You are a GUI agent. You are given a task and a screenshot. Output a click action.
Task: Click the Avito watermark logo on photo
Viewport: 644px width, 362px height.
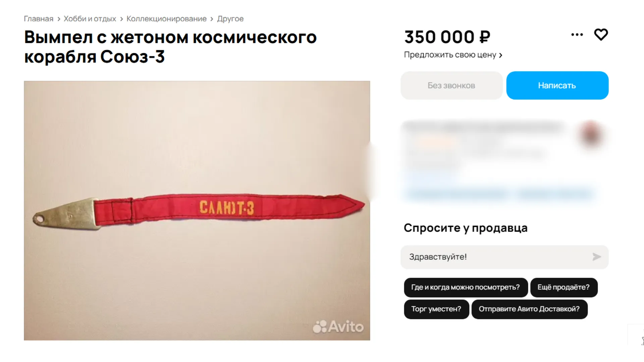tap(338, 326)
